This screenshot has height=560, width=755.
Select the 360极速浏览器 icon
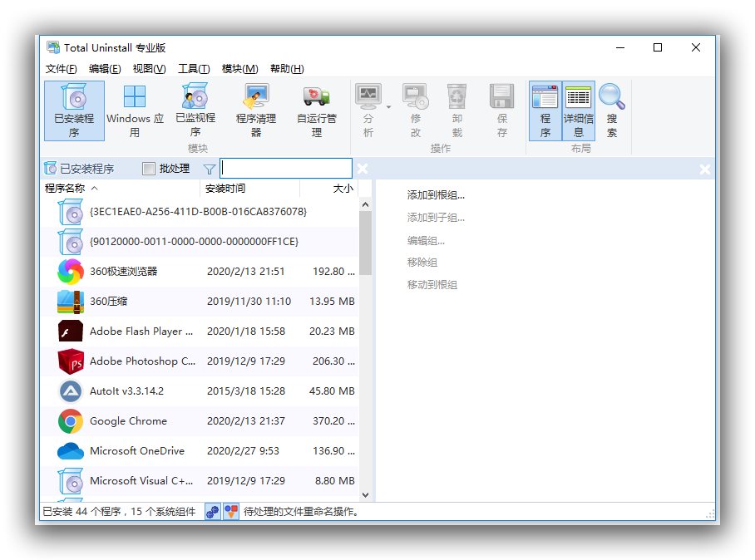click(71, 272)
